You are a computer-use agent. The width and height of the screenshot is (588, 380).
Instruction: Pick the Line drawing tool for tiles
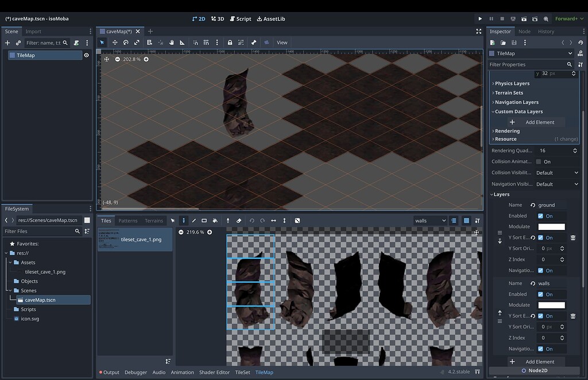coord(194,220)
